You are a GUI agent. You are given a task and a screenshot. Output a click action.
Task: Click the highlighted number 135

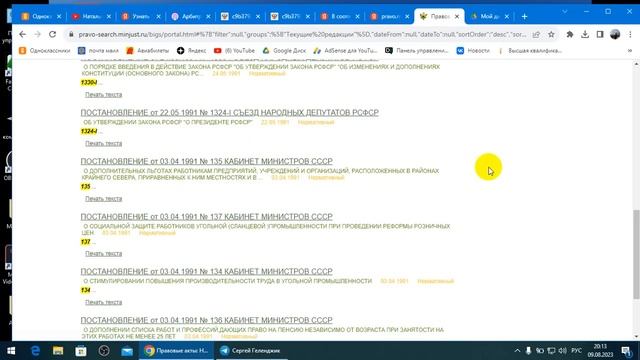pos(86,187)
